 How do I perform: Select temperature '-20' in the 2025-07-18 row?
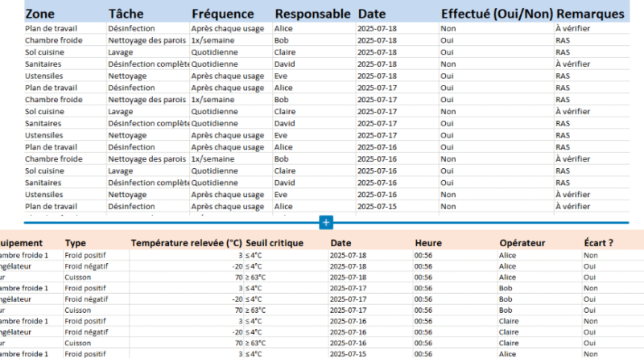click(x=237, y=266)
